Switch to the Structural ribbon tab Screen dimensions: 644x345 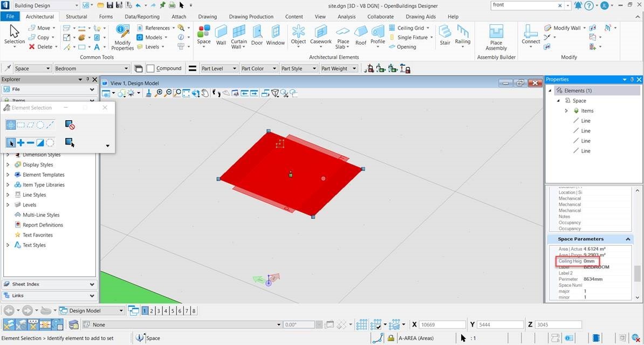[x=77, y=17]
